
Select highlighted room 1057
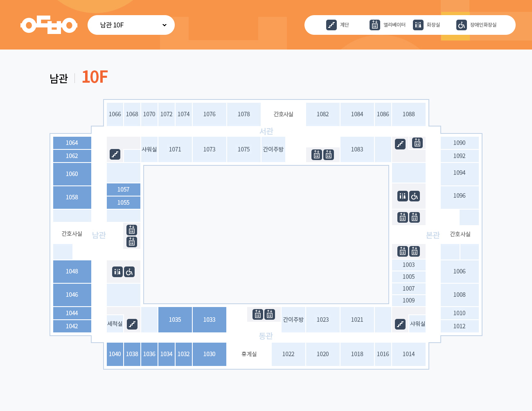coord(124,190)
